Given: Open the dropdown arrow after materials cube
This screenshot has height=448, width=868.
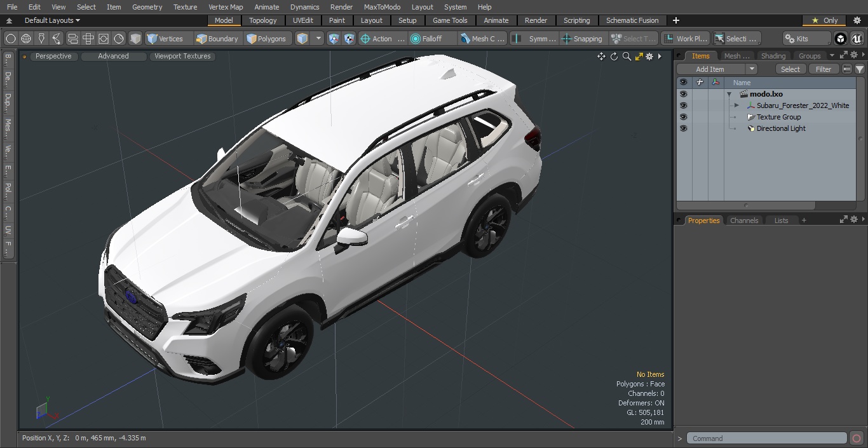Looking at the screenshot, I should (318, 39).
